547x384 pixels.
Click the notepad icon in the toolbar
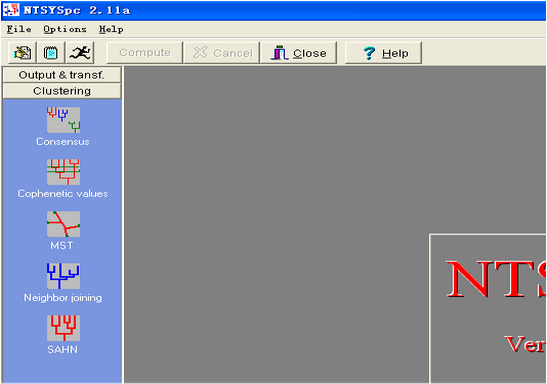(x=51, y=53)
